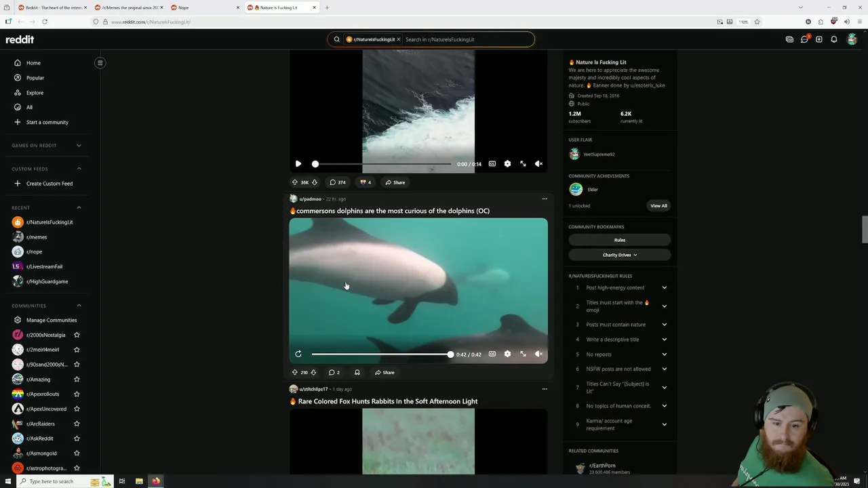Enter fullscreen on the top video
Viewport: 868px width, 488px height.
[523, 164]
